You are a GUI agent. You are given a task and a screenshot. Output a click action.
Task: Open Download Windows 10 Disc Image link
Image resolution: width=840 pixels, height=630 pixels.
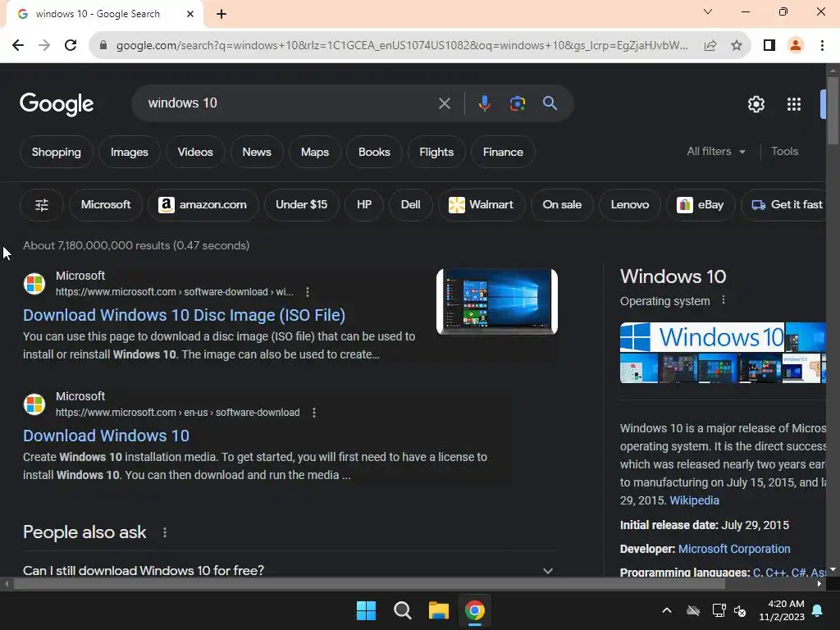(x=184, y=315)
